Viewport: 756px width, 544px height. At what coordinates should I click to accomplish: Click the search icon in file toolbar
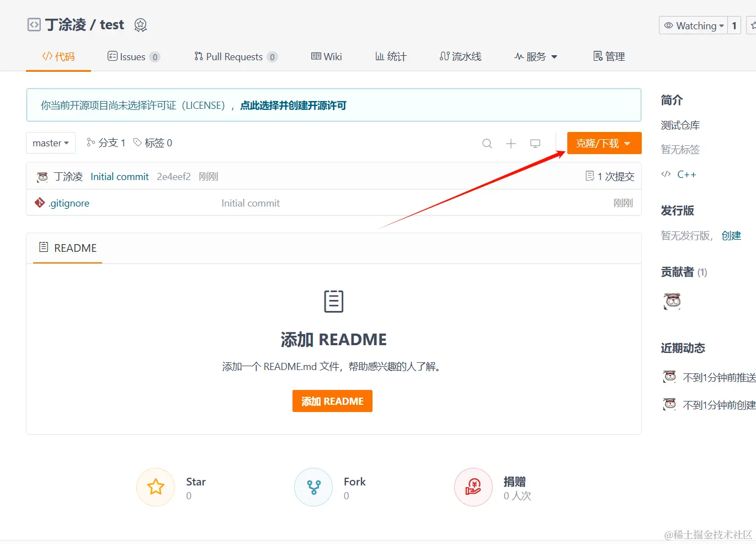(x=487, y=144)
